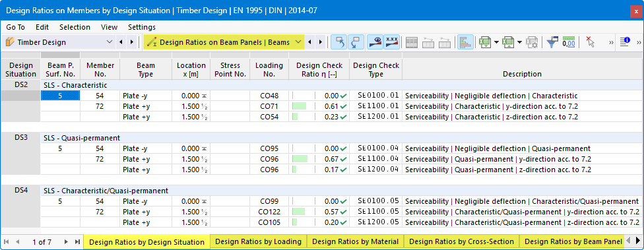
Task: Click the gray table grid icon
Action: (412, 42)
